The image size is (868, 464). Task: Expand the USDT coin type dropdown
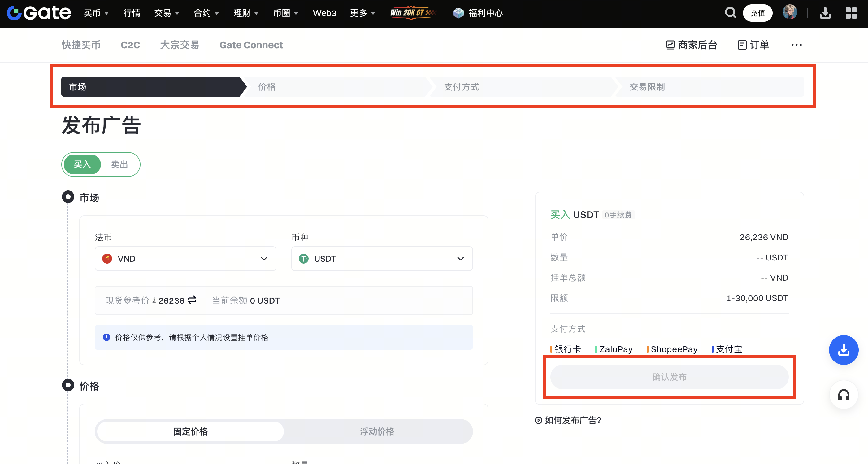[382, 259]
